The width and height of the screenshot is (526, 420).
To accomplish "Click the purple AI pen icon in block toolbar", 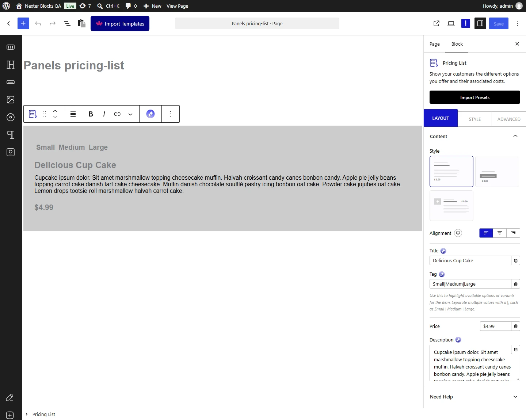I will pyautogui.click(x=150, y=114).
